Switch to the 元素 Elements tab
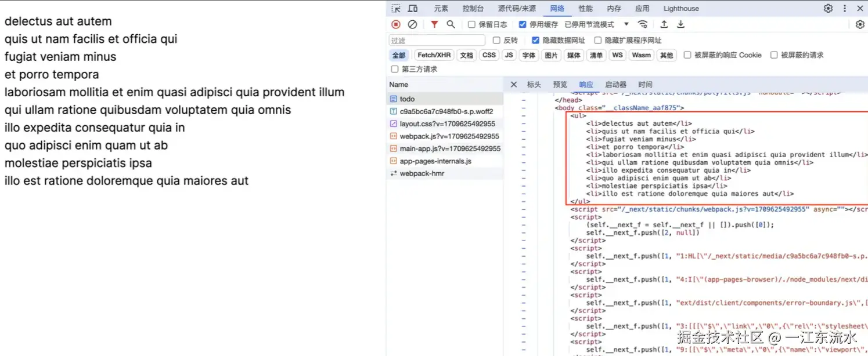Viewport: 868px width, 356px height. point(441,9)
